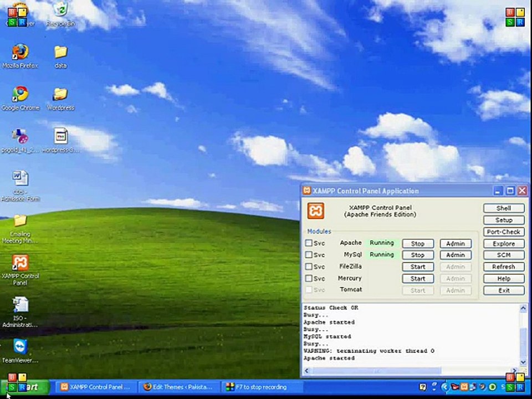Viewport: 532px width, 399px height.
Task: Click the MySql "Running" status label
Action: pyautogui.click(x=382, y=254)
